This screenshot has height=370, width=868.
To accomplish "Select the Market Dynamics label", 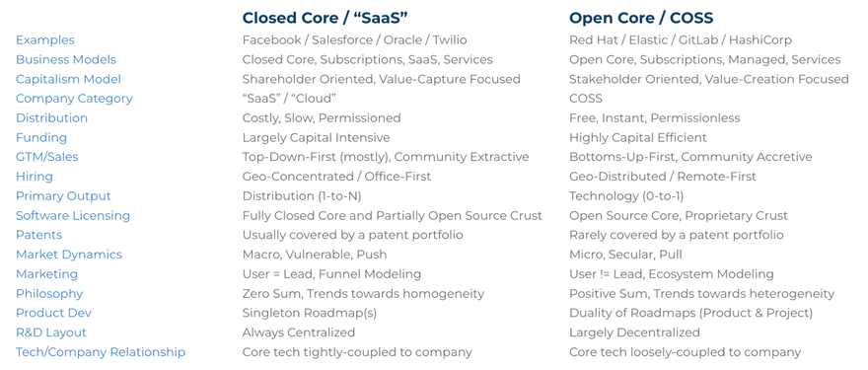I will pos(69,255).
